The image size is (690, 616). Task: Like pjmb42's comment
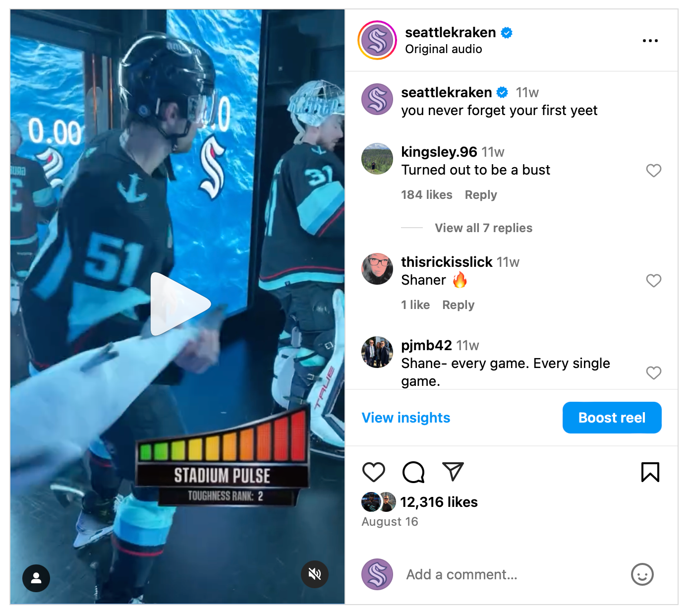(654, 373)
